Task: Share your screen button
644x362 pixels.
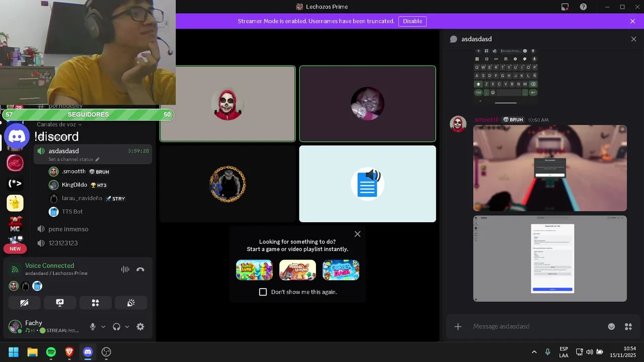Action: tap(60, 303)
